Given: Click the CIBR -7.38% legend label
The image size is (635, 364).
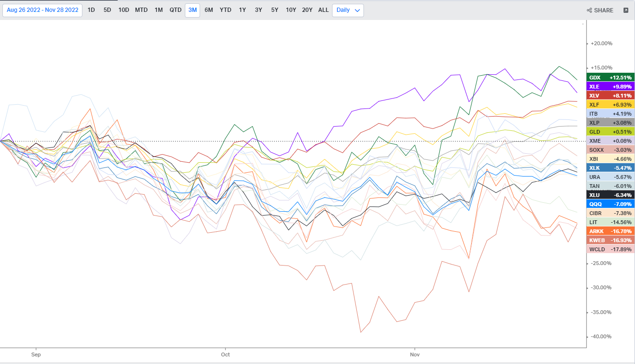Looking at the screenshot, I should pyautogui.click(x=610, y=213).
